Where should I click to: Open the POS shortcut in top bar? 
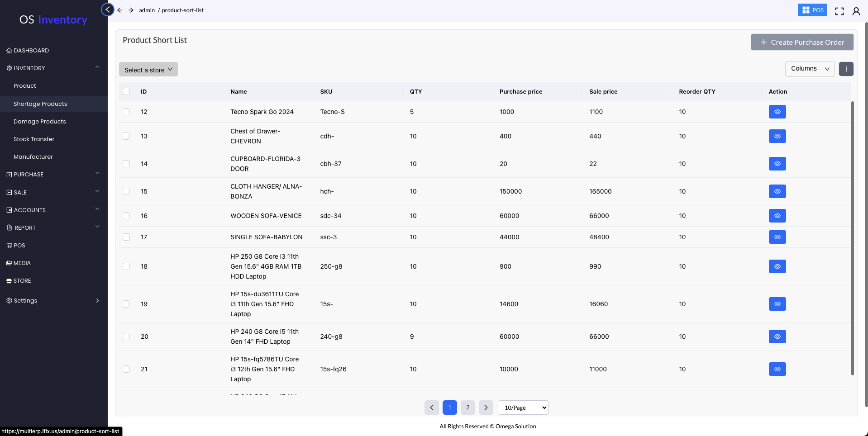point(812,10)
